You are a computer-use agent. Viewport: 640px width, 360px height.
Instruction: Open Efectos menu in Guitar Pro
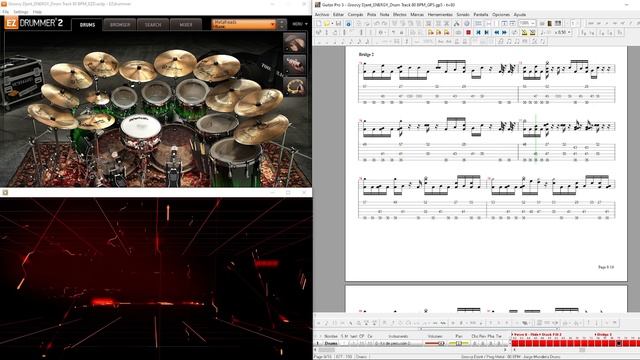400,14
